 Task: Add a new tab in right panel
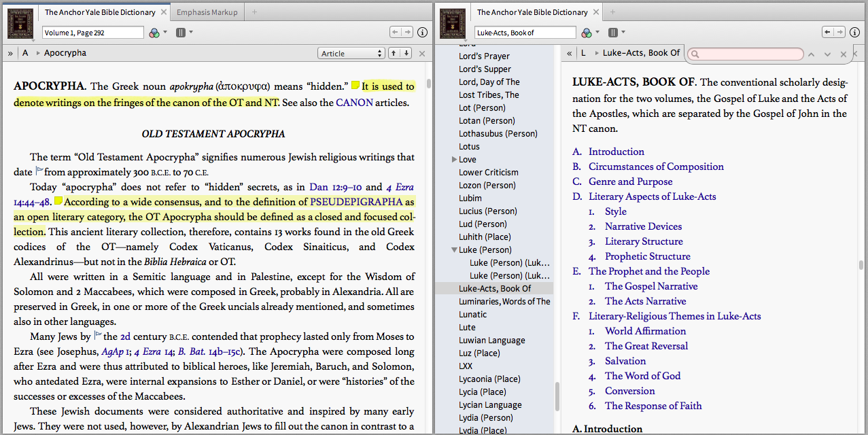(x=611, y=12)
